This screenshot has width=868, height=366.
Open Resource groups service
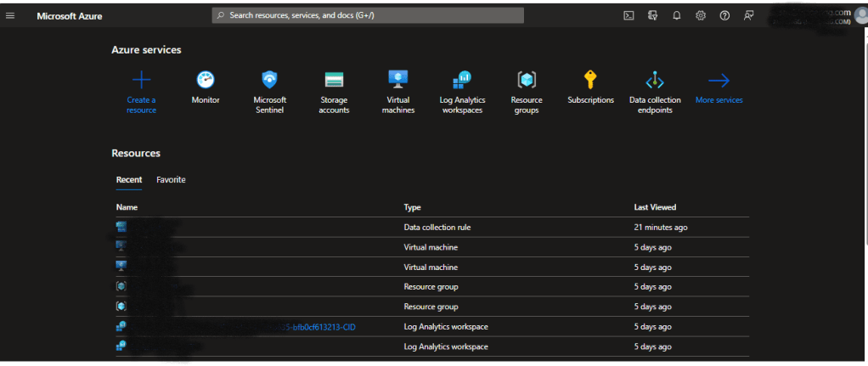[527, 81]
